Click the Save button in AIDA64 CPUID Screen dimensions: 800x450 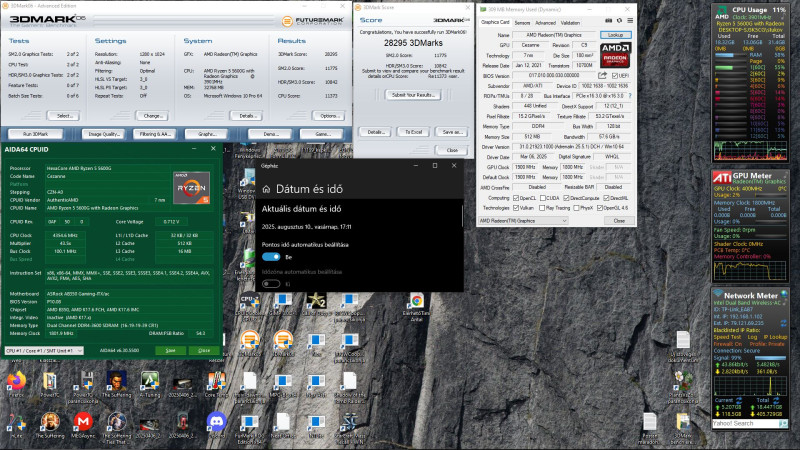click(170, 351)
